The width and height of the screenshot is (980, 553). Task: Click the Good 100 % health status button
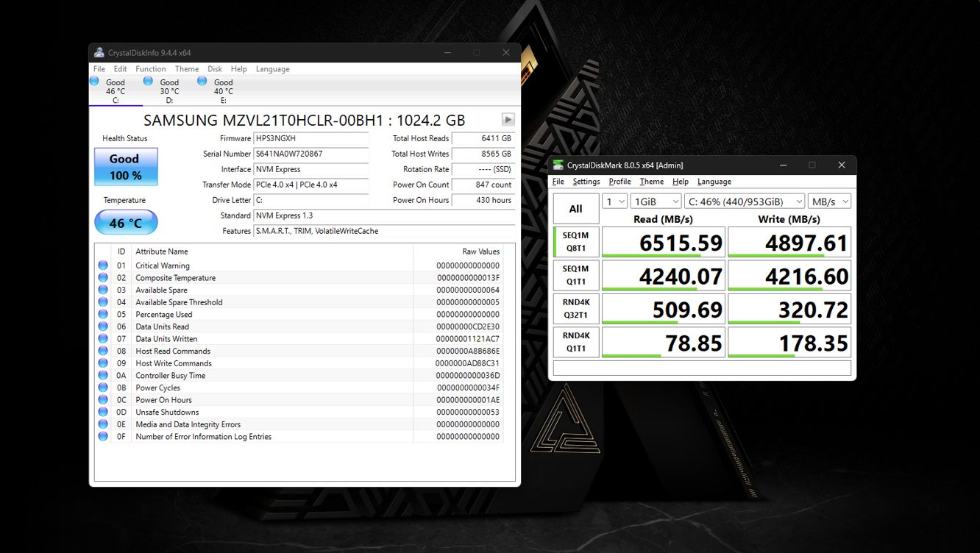[126, 167]
